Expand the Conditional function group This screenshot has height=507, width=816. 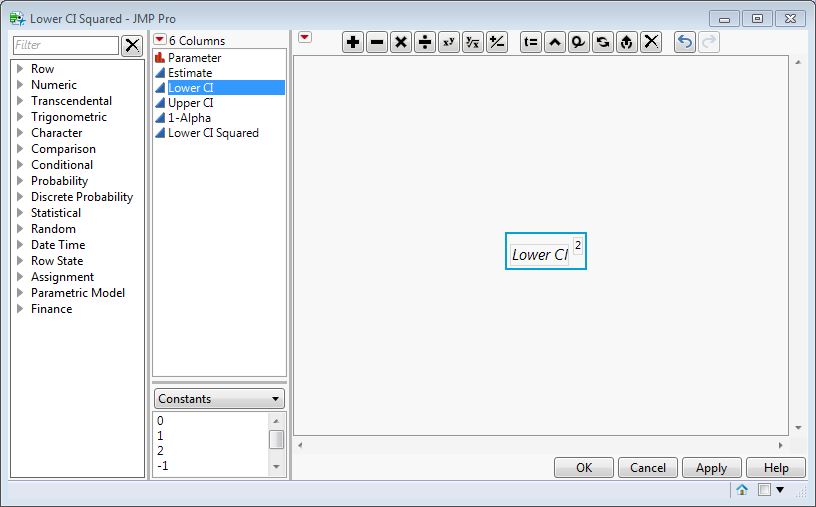coord(20,165)
